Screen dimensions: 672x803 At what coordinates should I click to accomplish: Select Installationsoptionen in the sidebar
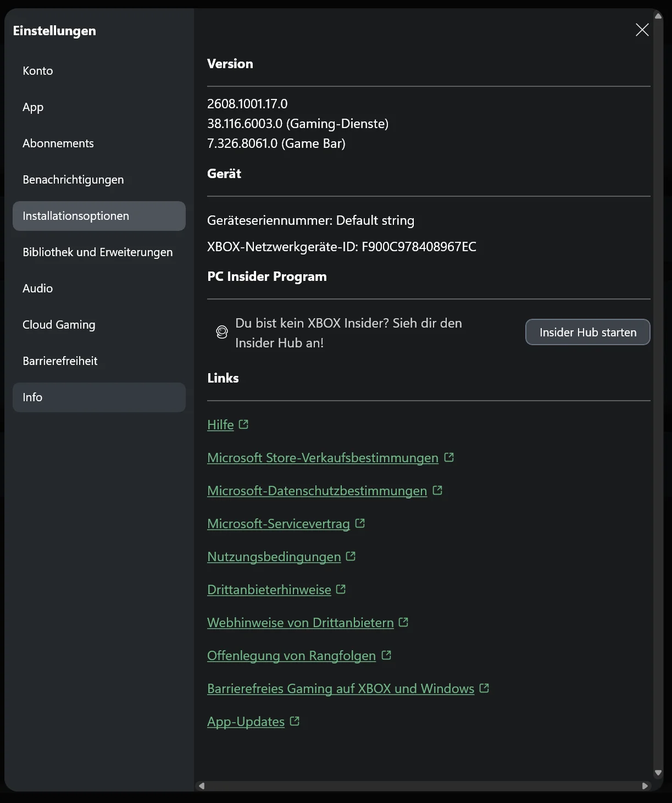[x=99, y=216]
